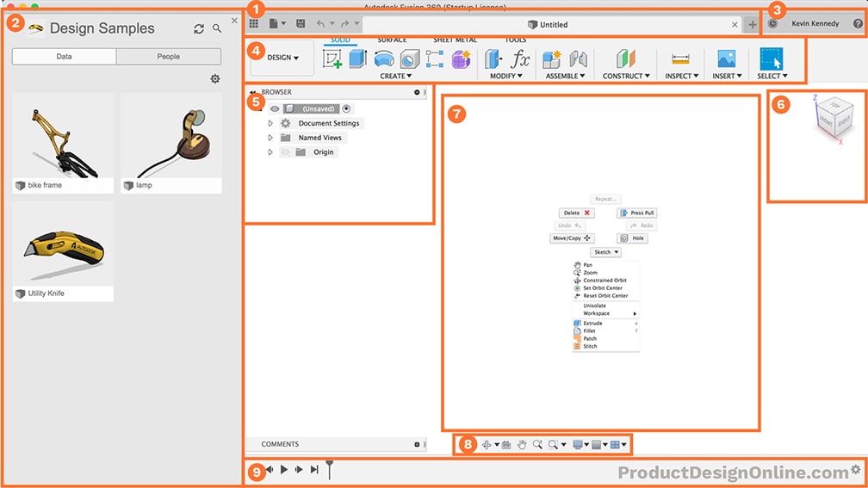Switch to the SURFACE tab
This screenshot has width=868, height=488.
[392, 40]
